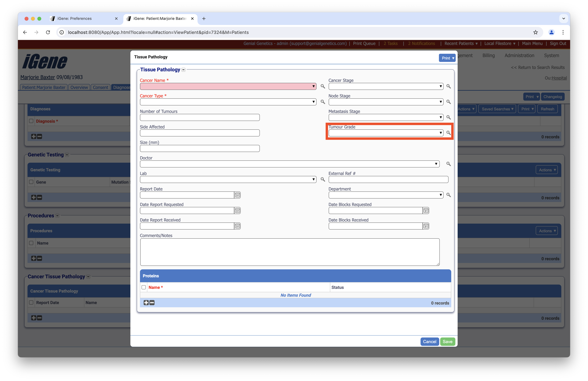Click remove row minus icon in Proteins
This screenshot has width=588, height=381.
(x=152, y=303)
